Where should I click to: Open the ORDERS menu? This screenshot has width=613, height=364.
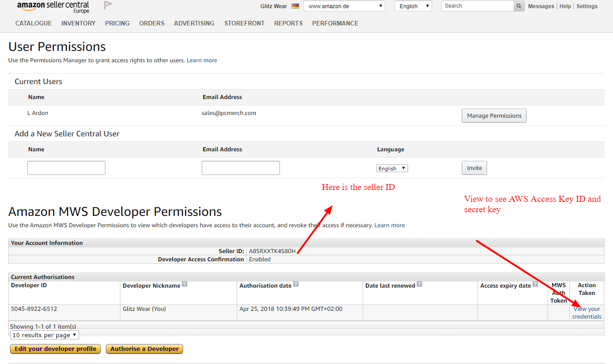(152, 23)
